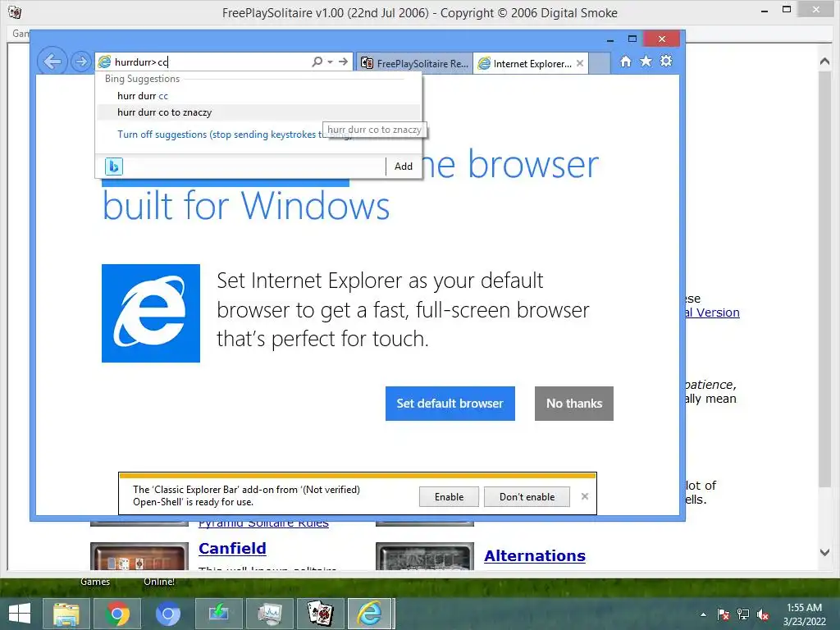This screenshot has width=840, height=630.
Task: Minimize the Internet Explorer window
Action: pyautogui.click(x=610, y=39)
